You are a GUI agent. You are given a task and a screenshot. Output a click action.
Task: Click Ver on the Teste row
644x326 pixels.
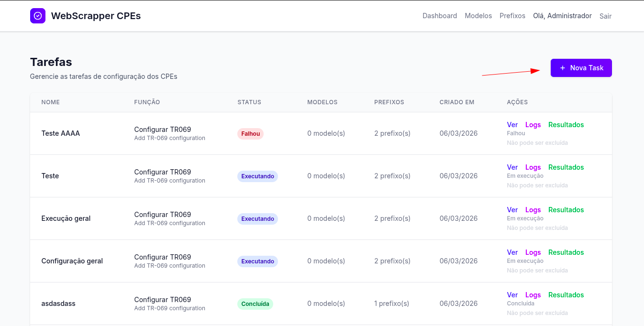point(512,167)
